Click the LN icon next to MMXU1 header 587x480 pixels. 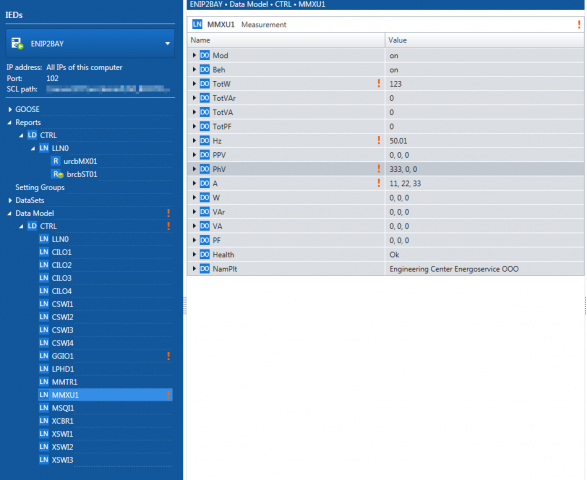pyautogui.click(x=197, y=24)
